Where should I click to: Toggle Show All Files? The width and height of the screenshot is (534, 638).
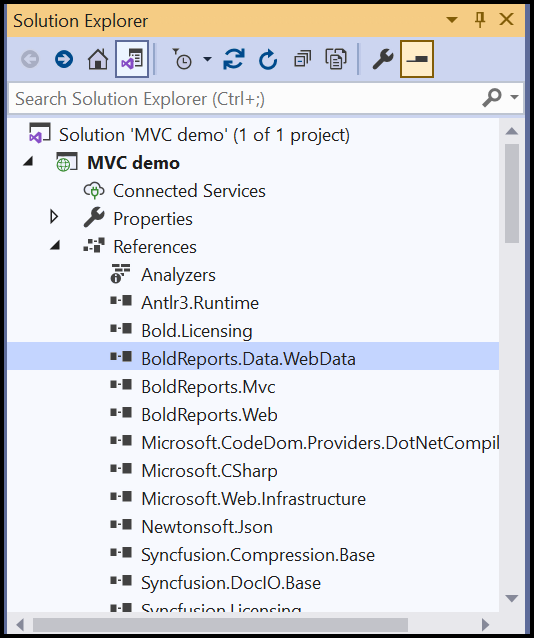(x=336, y=59)
